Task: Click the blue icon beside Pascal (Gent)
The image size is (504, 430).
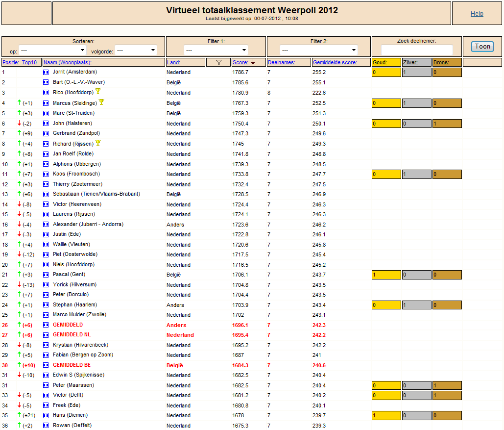Action: click(46, 275)
